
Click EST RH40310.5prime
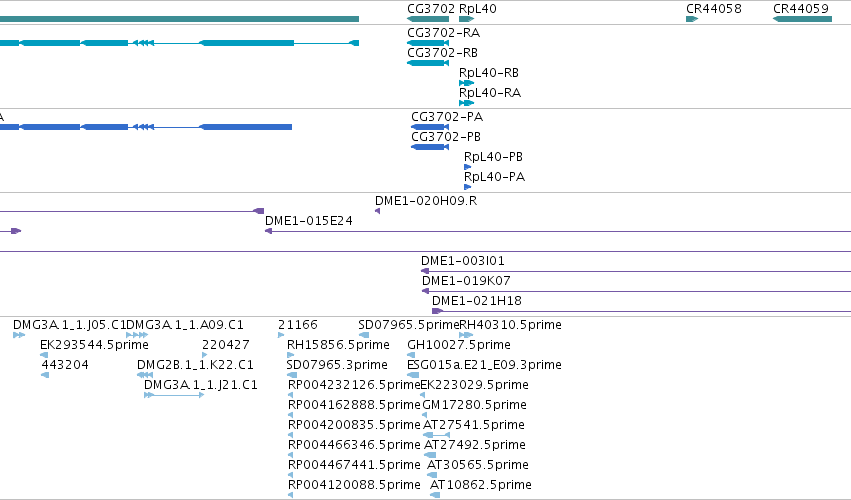coord(466,335)
